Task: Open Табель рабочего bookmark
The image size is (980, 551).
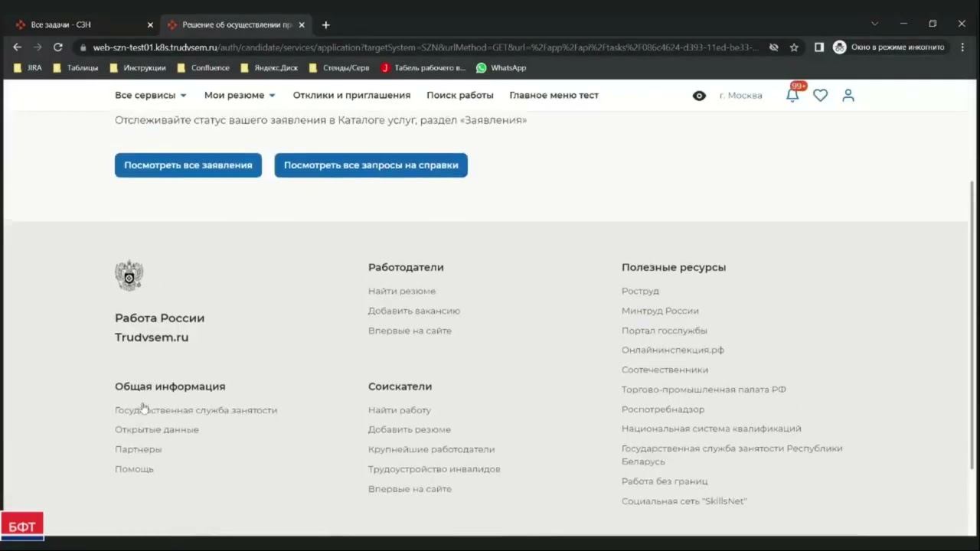Action: [423, 67]
